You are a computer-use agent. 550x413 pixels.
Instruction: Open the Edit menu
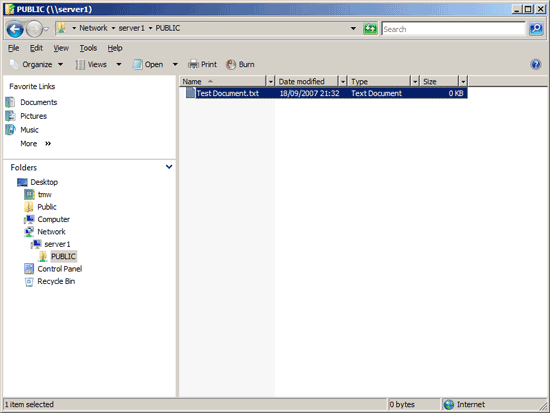(36, 48)
